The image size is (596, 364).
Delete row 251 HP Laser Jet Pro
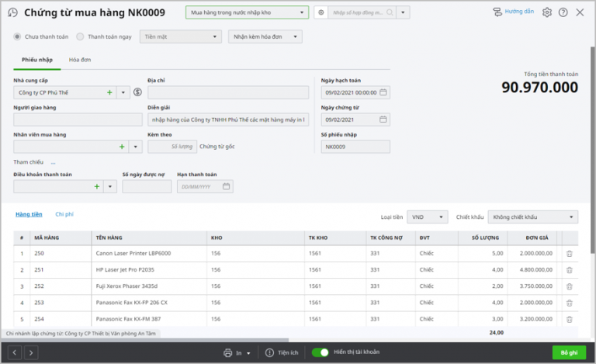click(x=569, y=270)
